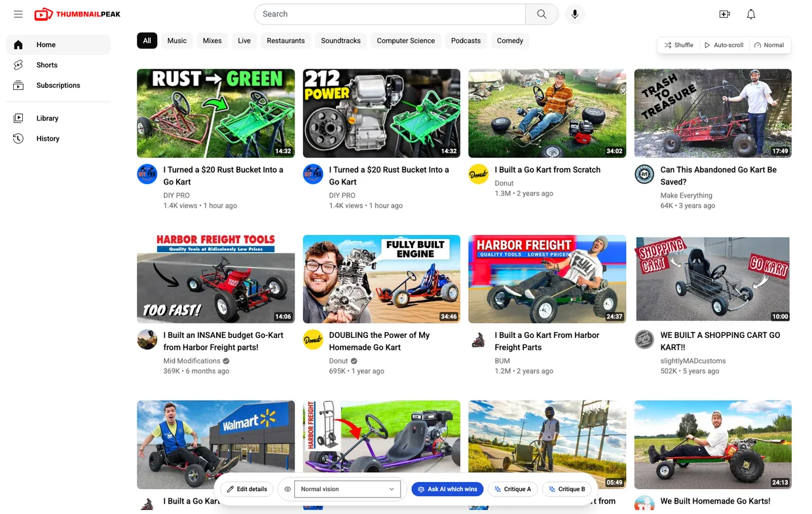Select the Computer Science filter chip
The width and height of the screenshot is (812, 514).
click(x=406, y=41)
